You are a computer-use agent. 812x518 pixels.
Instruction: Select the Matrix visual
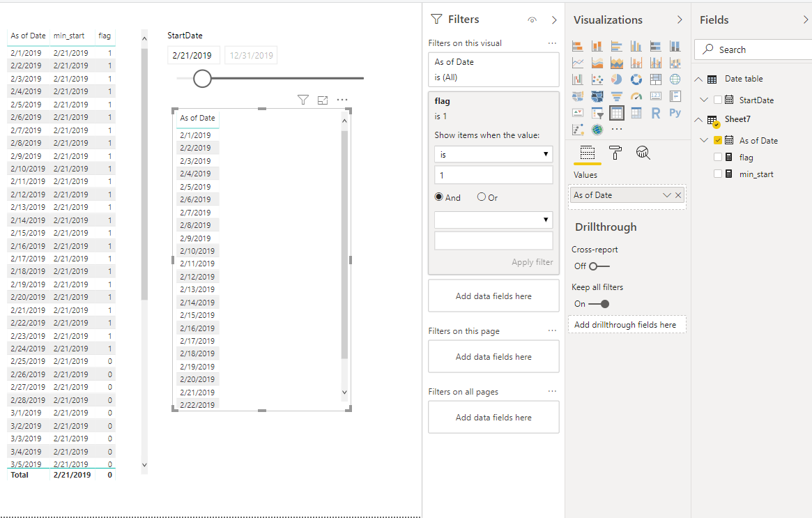click(x=636, y=112)
